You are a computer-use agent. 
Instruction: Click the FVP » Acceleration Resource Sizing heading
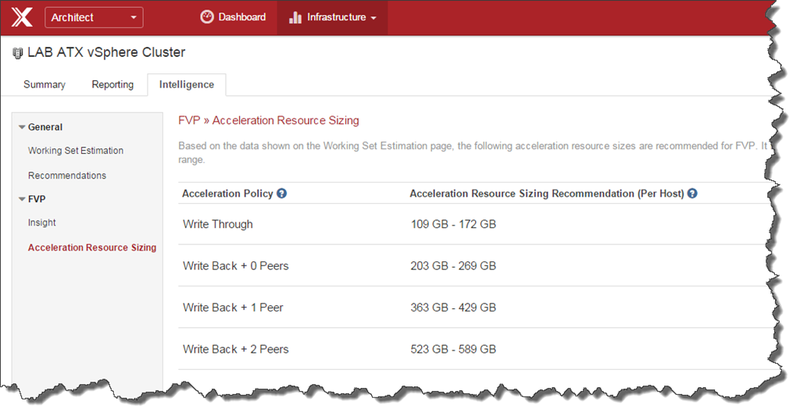point(269,120)
